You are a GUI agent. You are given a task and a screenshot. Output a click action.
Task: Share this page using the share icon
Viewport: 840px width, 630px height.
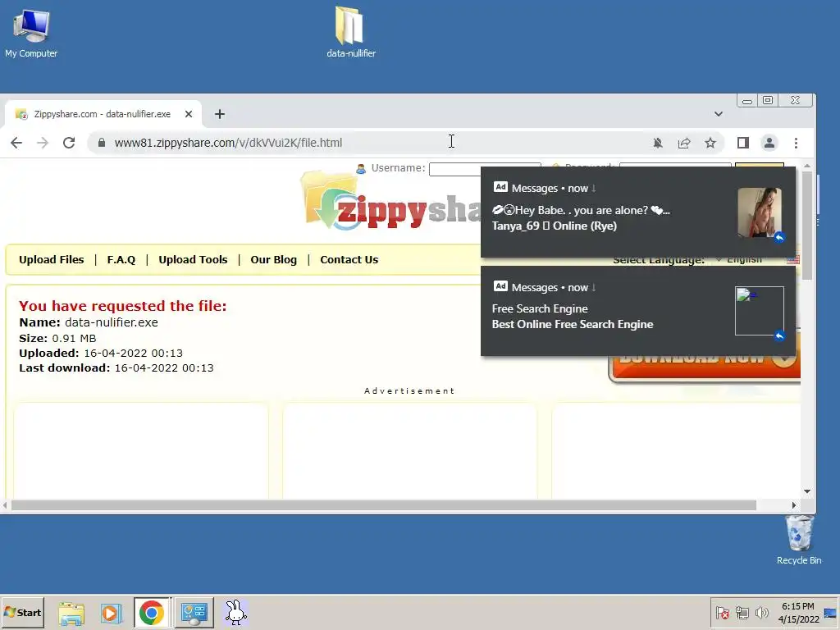pos(684,143)
